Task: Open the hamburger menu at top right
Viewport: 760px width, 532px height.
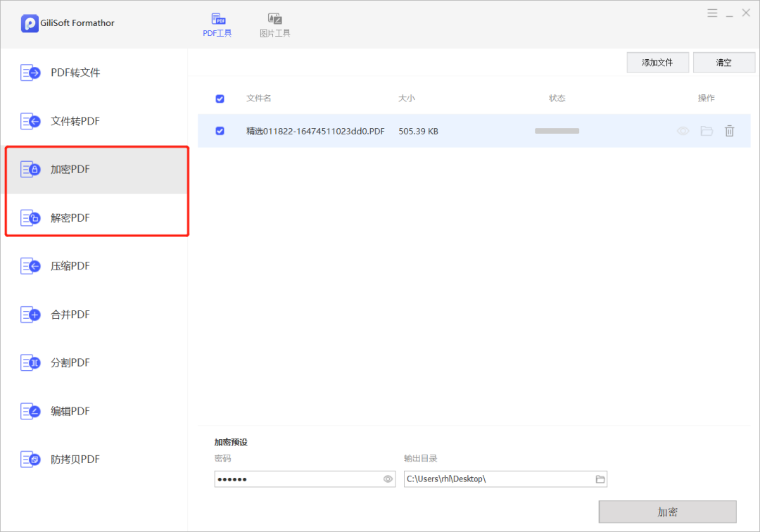Action: pos(712,12)
